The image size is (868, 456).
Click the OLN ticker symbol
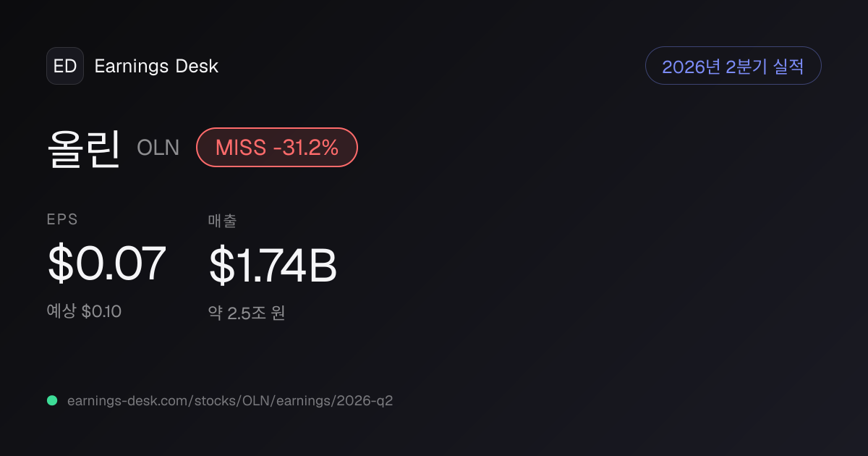point(158,148)
